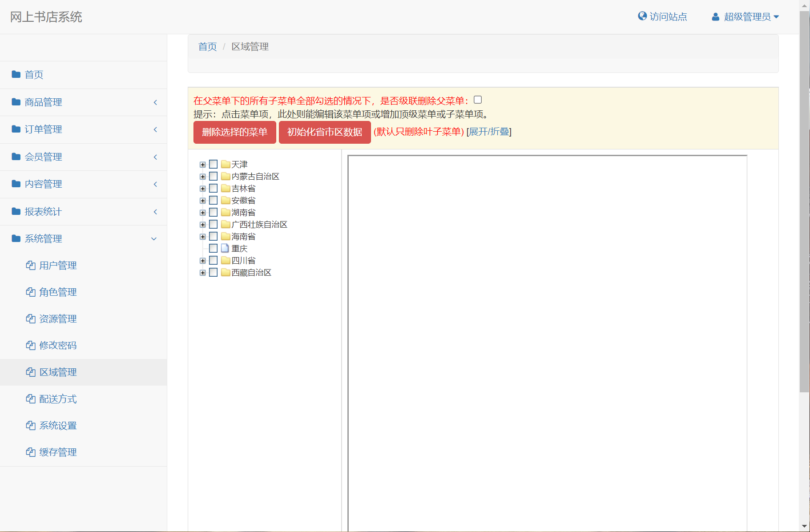Open the 超级管理员 dropdown caret
Image resolution: width=810 pixels, height=532 pixels.
776,17
